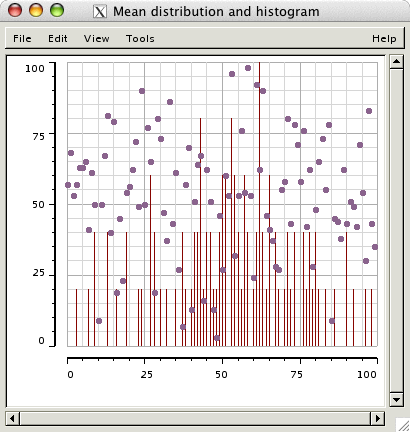Screen dimensions: 410x432
Task: Click the window title 'Mean distribution and histogram'
Action: [x=216, y=12]
